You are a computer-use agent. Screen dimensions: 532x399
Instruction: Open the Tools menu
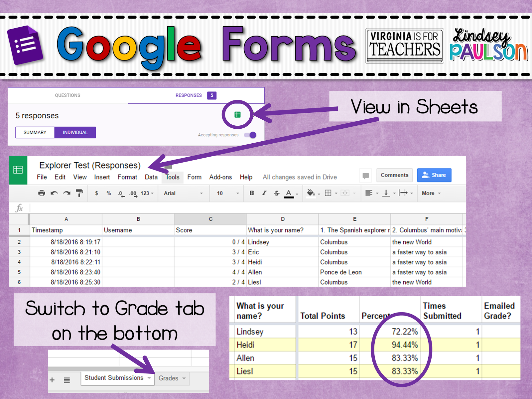tap(173, 177)
